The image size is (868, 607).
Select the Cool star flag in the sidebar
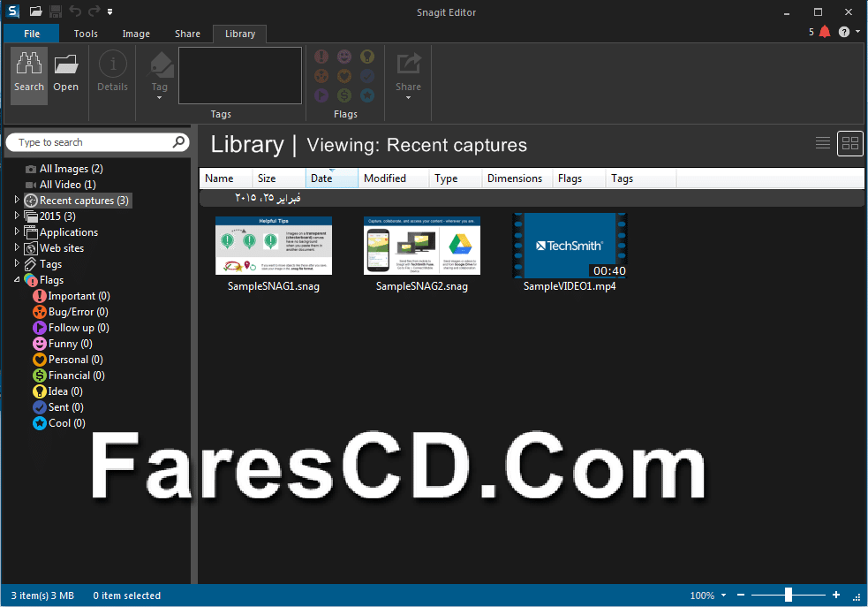(x=59, y=423)
